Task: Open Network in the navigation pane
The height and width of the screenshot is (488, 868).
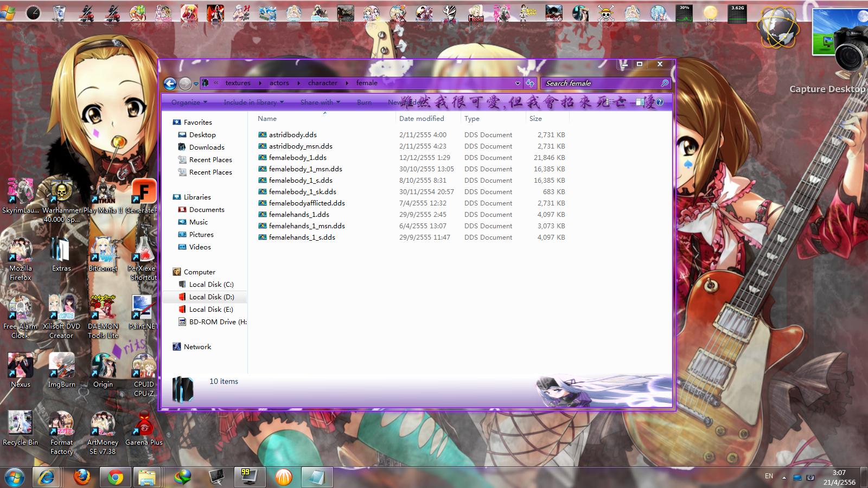Action: 197,346
